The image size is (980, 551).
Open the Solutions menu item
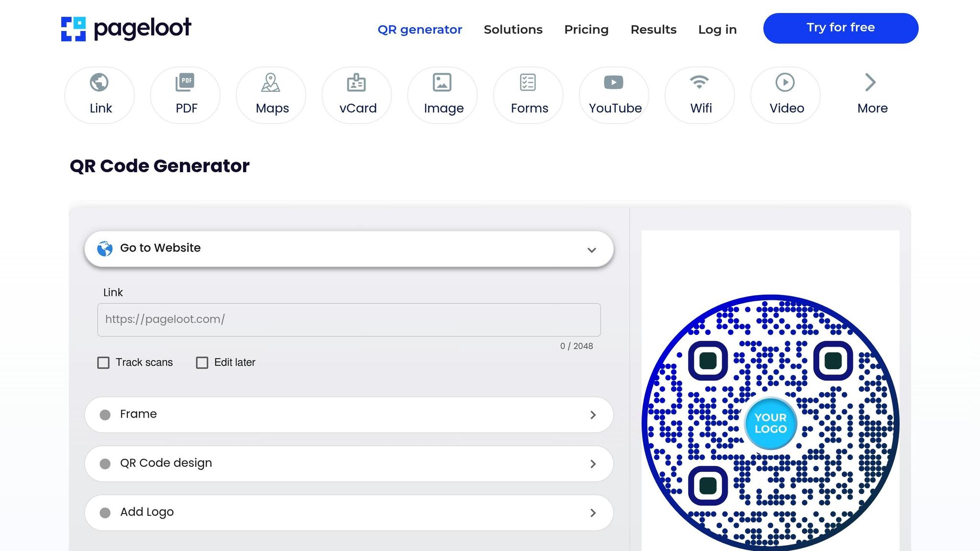tap(513, 30)
